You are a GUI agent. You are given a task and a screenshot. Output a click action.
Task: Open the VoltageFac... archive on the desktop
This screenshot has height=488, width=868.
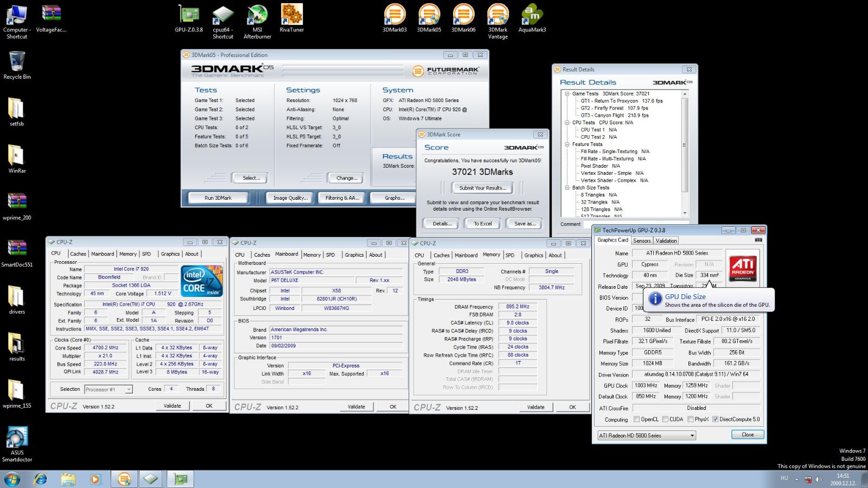51,19
